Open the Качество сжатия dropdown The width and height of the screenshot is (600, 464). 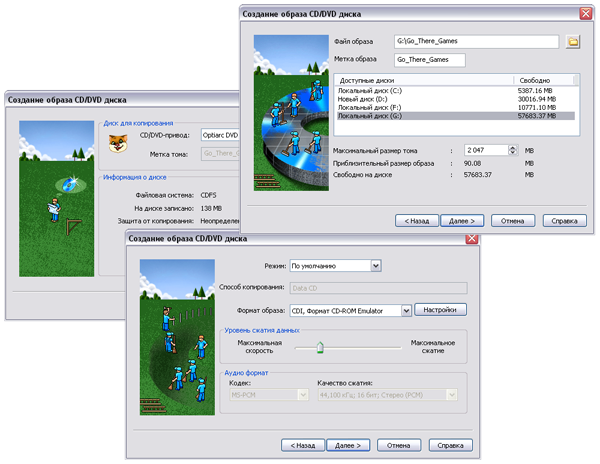[387, 395]
